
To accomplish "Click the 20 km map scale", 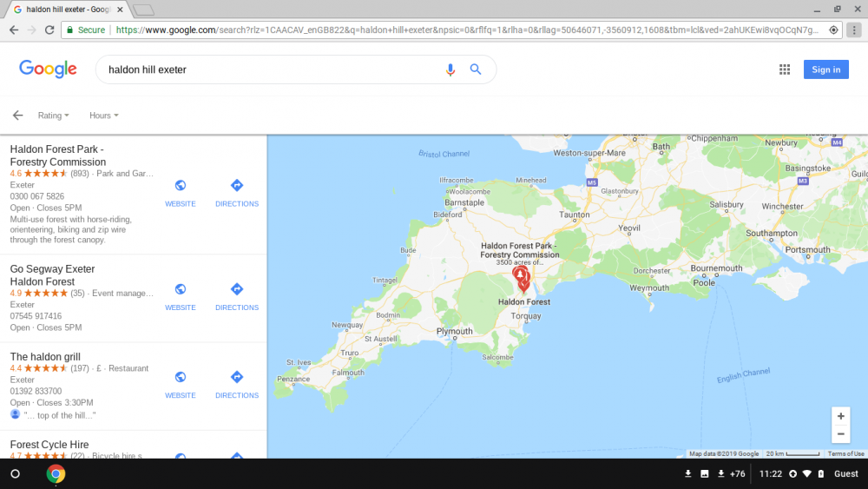I will (x=792, y=453).
